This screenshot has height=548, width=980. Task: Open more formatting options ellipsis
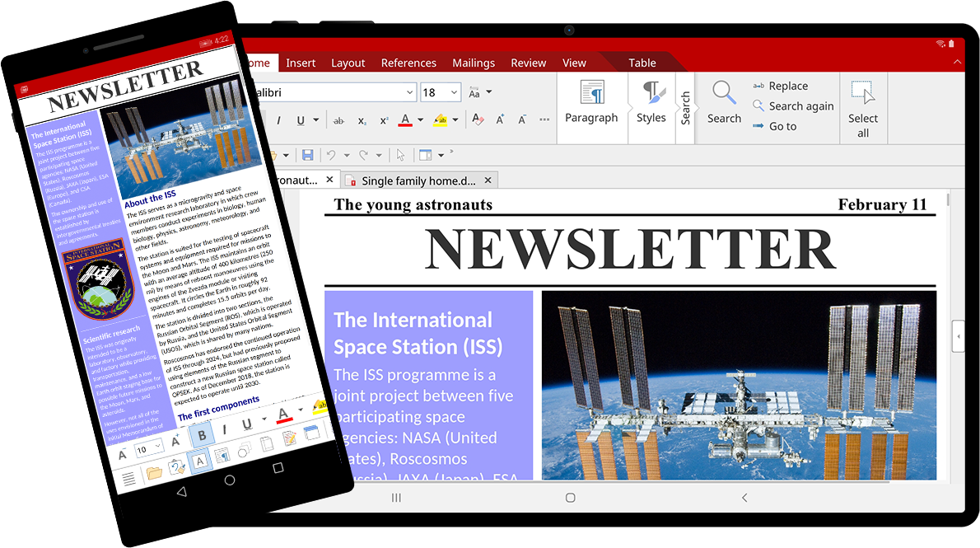click(544, 119)
